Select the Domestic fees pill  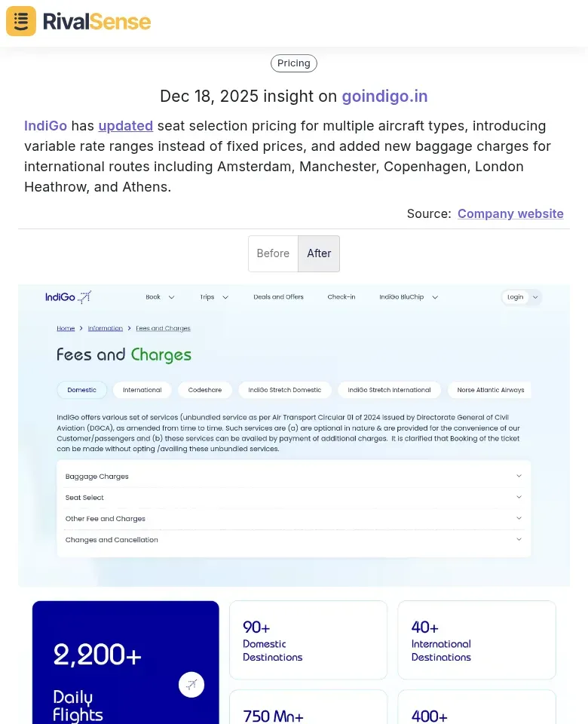coord(81,390)
